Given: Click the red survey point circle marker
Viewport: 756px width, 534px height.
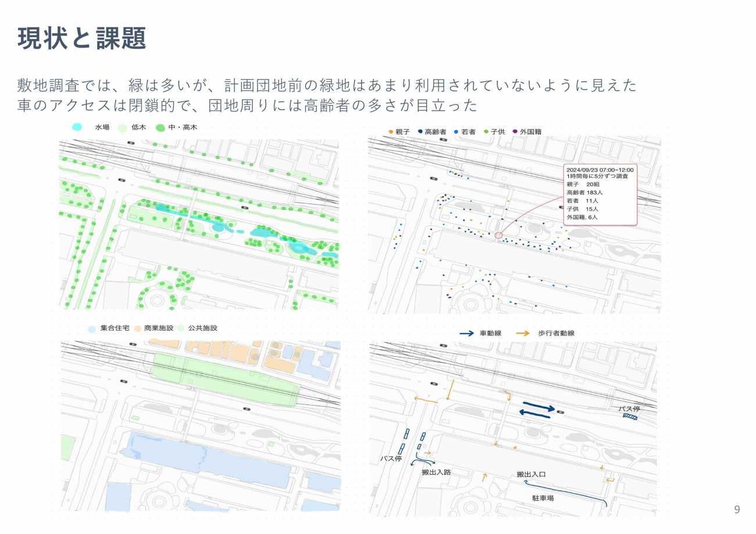Looking at the screenshot, I should click(498, 235).
